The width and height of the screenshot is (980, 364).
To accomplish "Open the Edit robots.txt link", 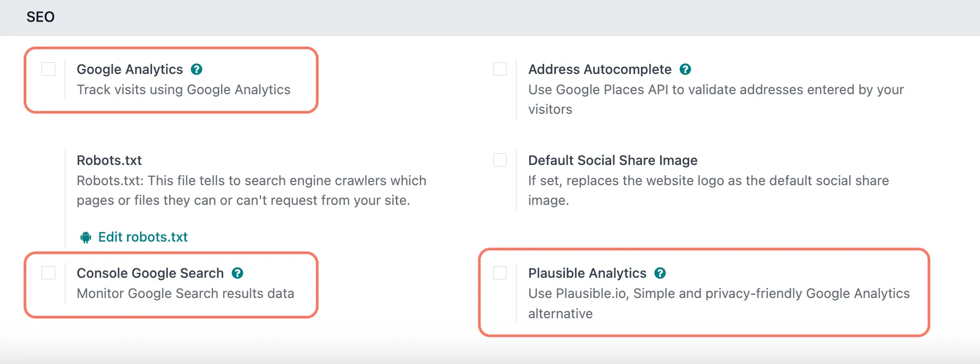I will [x=143, y=237].
